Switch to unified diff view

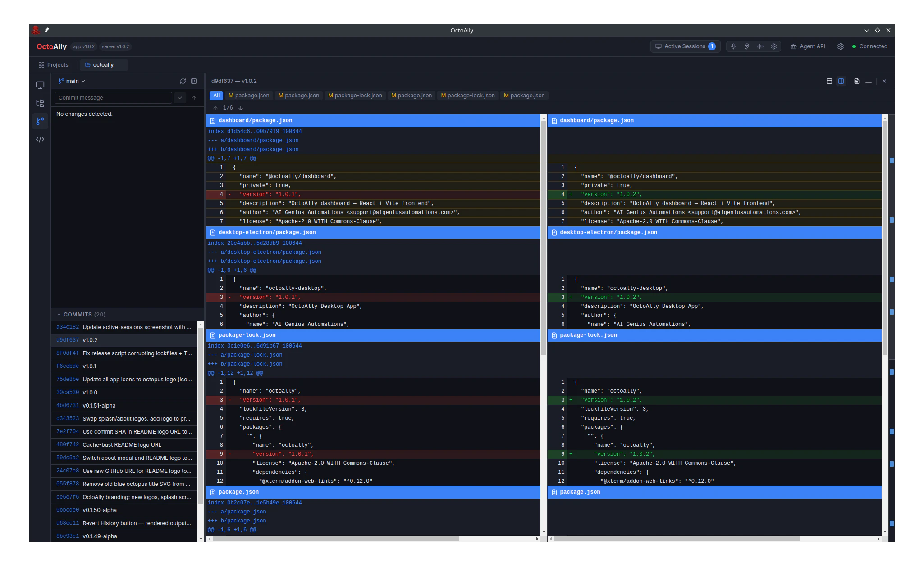click(829, 81)
